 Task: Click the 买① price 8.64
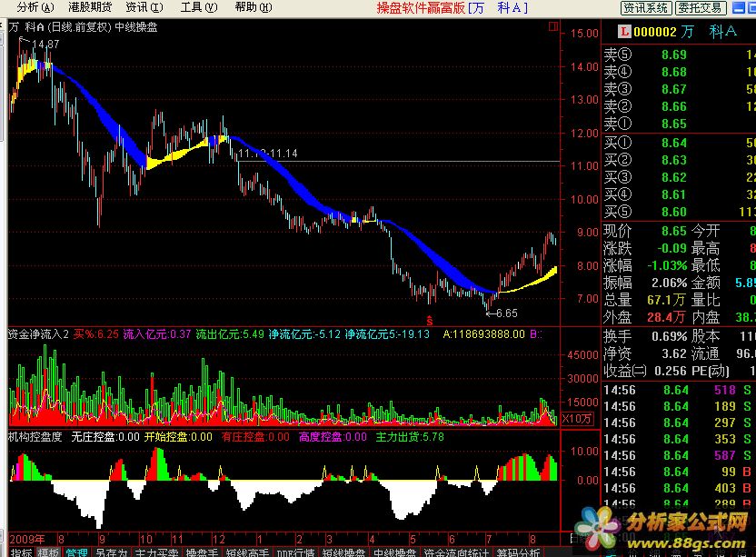[x=674, y=143]
